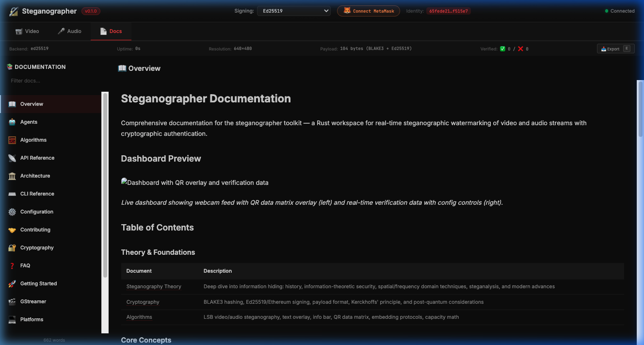Click the sidebar documentation list scrollbar
This screenshot has width=644, height=345.
coord(105,184)
